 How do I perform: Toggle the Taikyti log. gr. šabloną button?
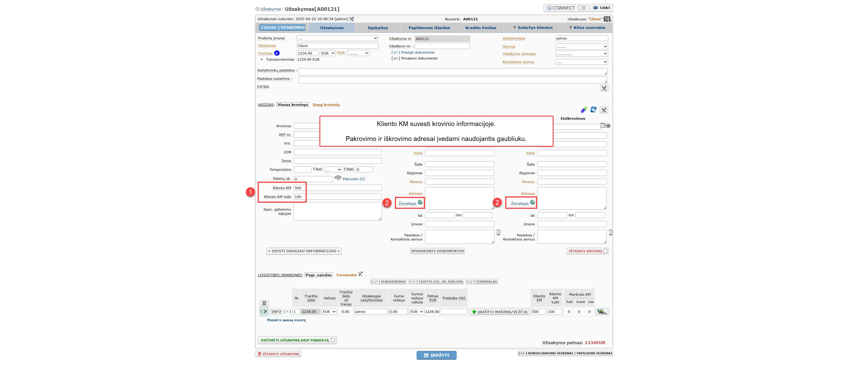coord(436,282)
